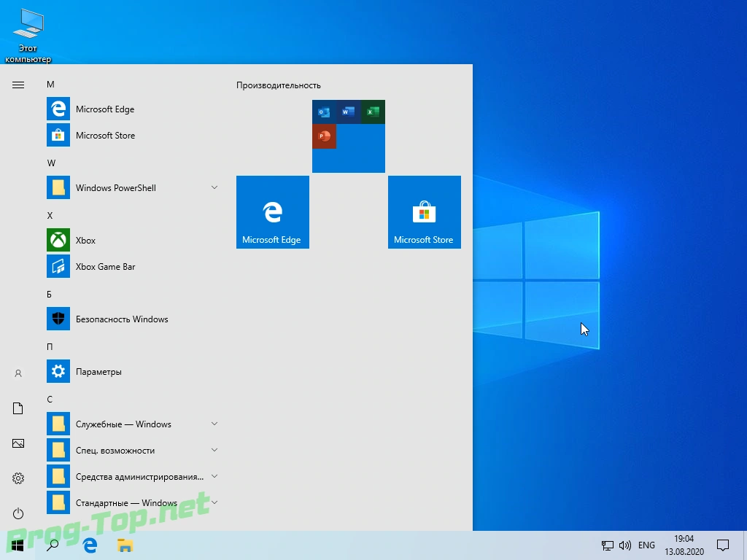747x560 pixels.
Task: Expand Средства администрирования chevron
Action: [214, 475]
